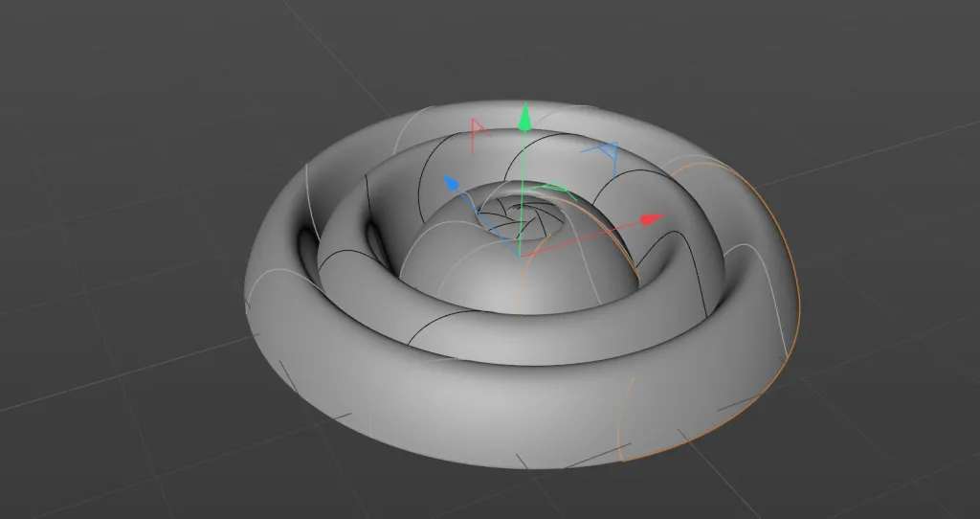Screen dimensions: 980x519
Task: Click the red X-axis line shaft
Action: tap(581, 238)
